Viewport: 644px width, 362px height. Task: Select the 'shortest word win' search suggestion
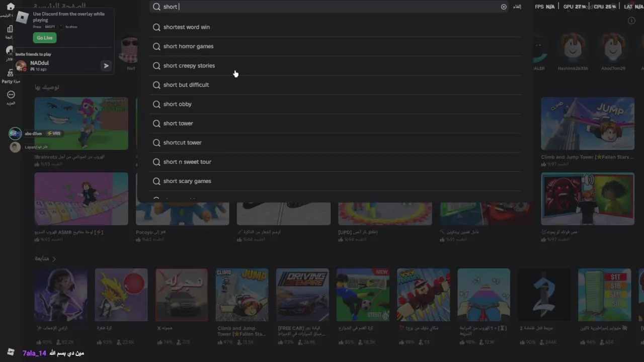335,27
